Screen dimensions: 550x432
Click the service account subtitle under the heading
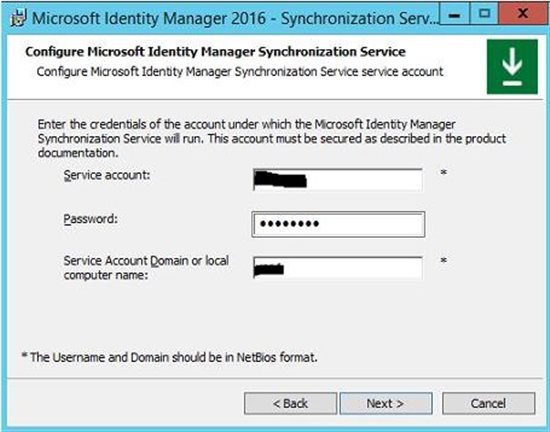[240, 72]
